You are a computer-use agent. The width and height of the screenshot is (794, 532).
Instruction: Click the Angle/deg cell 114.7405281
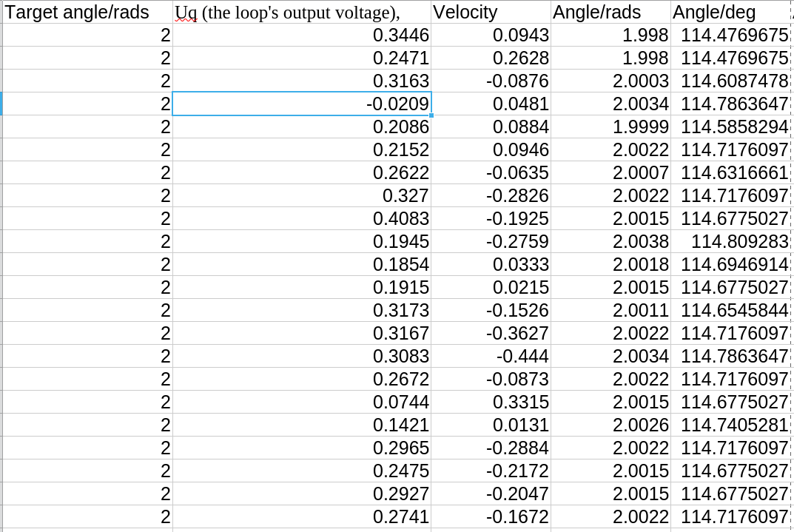click(730, 425)
